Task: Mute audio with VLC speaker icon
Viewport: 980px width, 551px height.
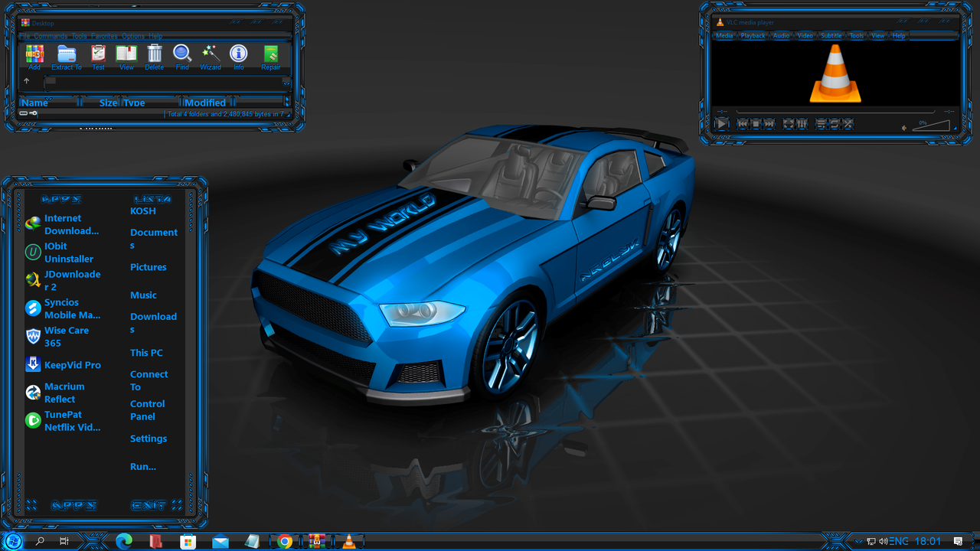Action: click(904, 128)
